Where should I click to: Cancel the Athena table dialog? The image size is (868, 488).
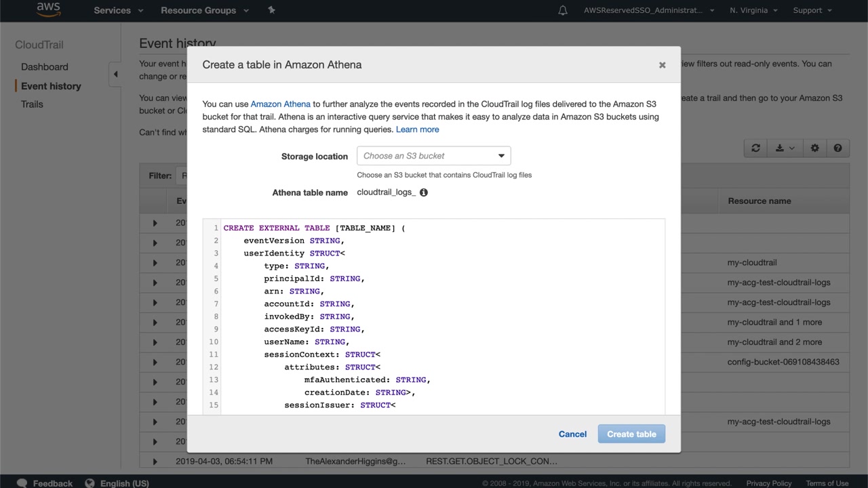pyautogui.click(x=572, y=434)
